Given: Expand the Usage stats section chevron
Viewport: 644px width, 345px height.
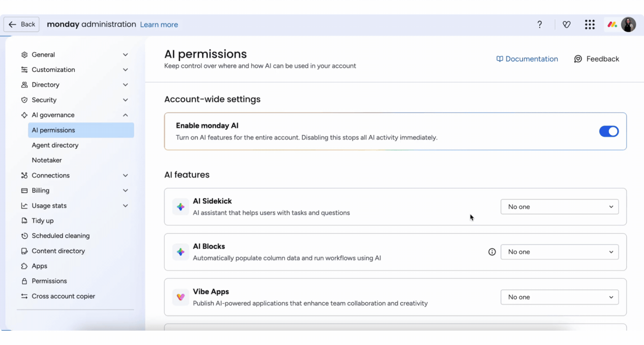Looking at the screenshot, I should [125, 206].
